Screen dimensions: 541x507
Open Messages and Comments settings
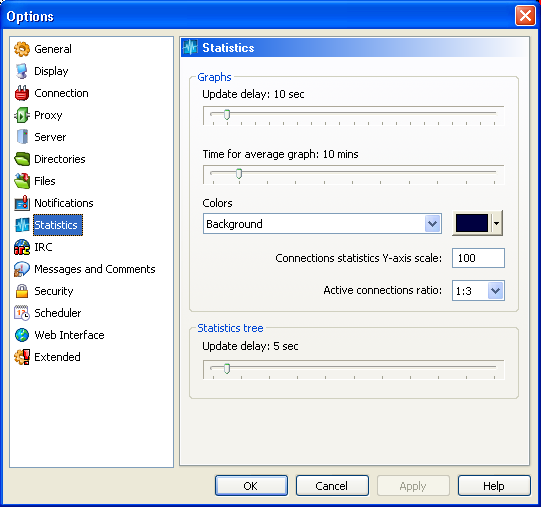tap(95, 269)
